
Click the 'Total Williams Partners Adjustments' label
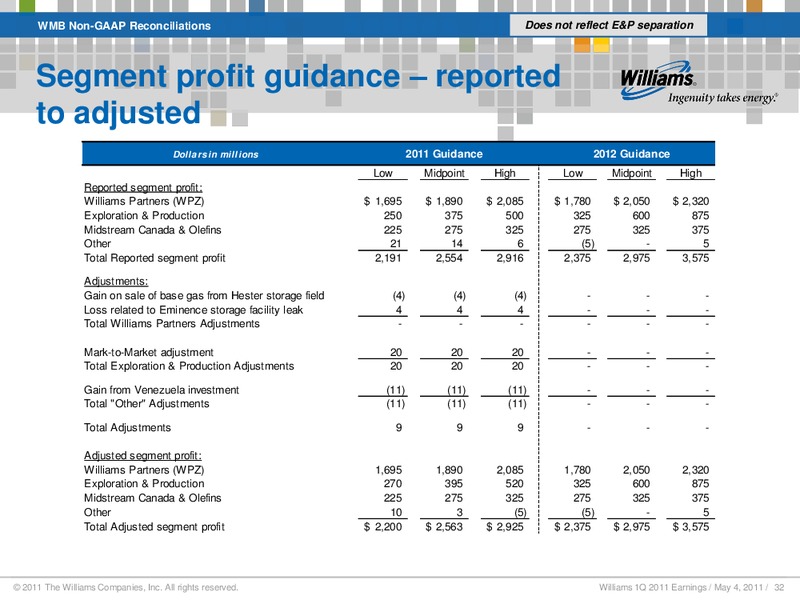coord(172,323)
